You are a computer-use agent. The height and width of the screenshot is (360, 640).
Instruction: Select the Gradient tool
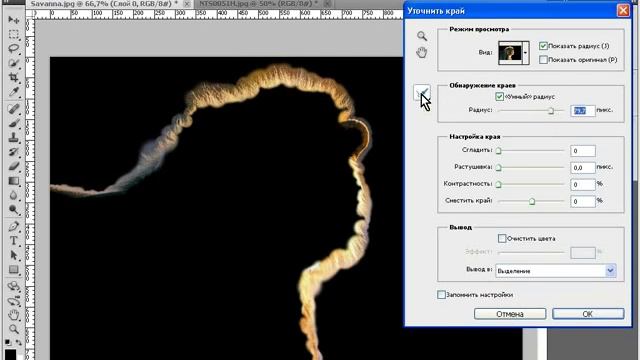pos(13,181)
